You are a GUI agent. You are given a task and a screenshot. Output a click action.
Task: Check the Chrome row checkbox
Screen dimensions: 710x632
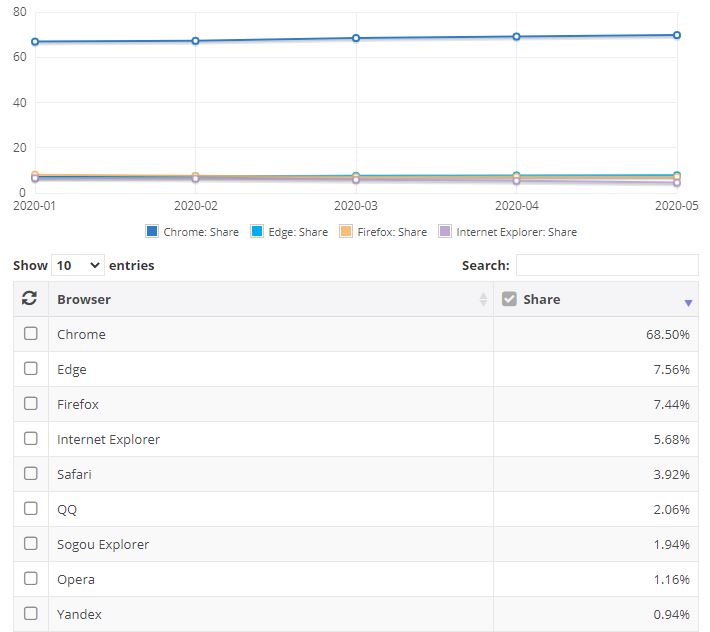coord(31,334)
